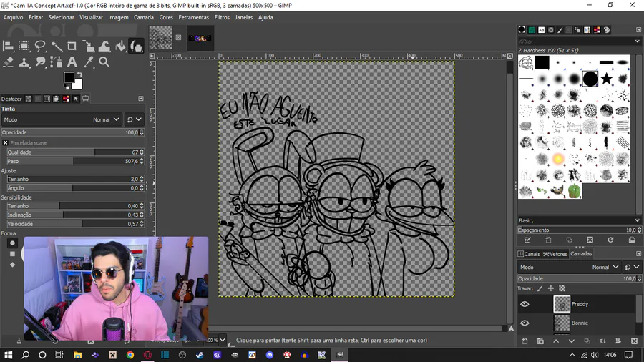Create a new layer in Layers panel
644x362 pixels.
coord(525,341)
